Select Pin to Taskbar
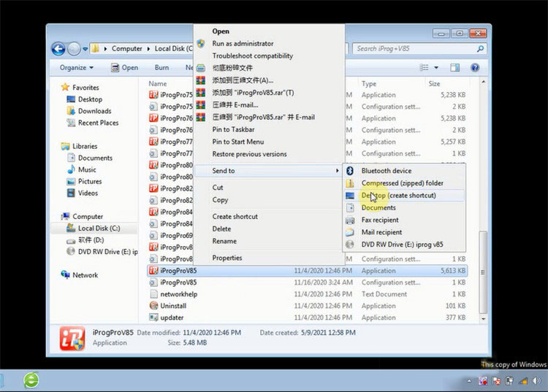 click(233, 129)
